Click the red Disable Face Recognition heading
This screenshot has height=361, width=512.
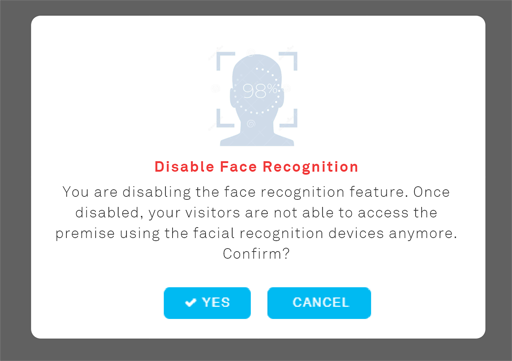pyautogui.click(x=256, y=167)
